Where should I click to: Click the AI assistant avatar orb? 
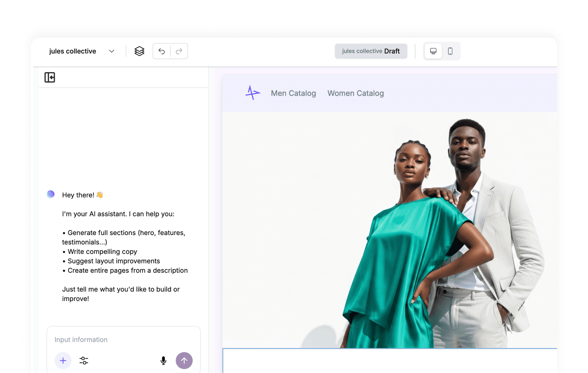pyautogui.click(x=51, y=194)
